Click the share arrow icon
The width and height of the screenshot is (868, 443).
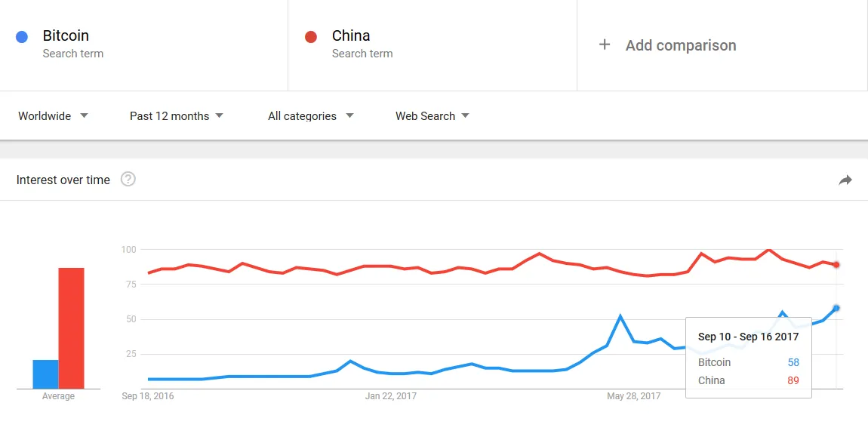coord(845,180)
